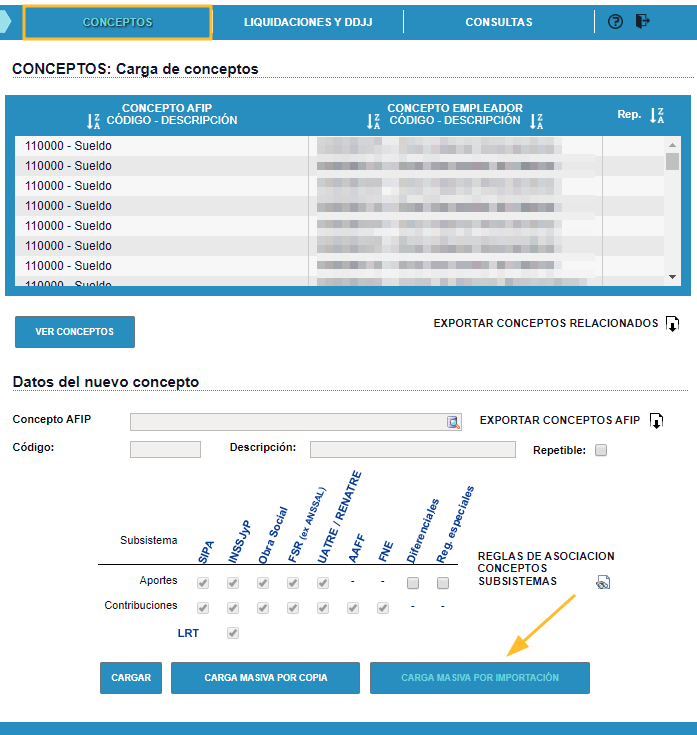Click the concepts list scrollbar thumb
This screenshot has height=735, width=697.
click(672, 161)
